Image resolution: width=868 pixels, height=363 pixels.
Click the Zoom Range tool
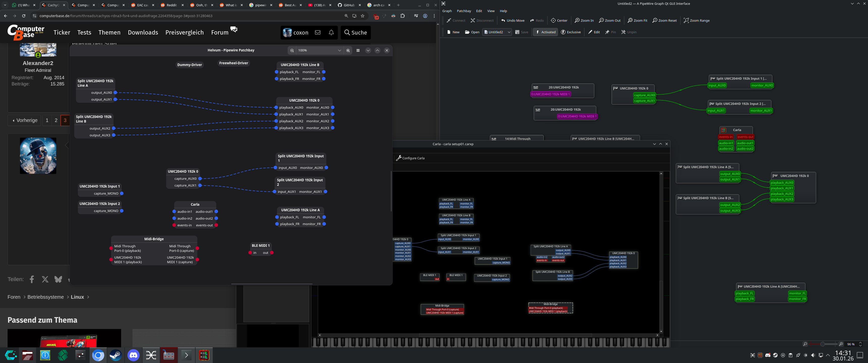(x=696, y=20)
